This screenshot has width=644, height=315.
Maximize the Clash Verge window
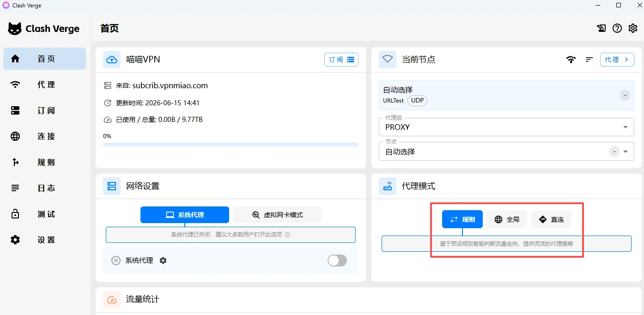tap(619, 5)
